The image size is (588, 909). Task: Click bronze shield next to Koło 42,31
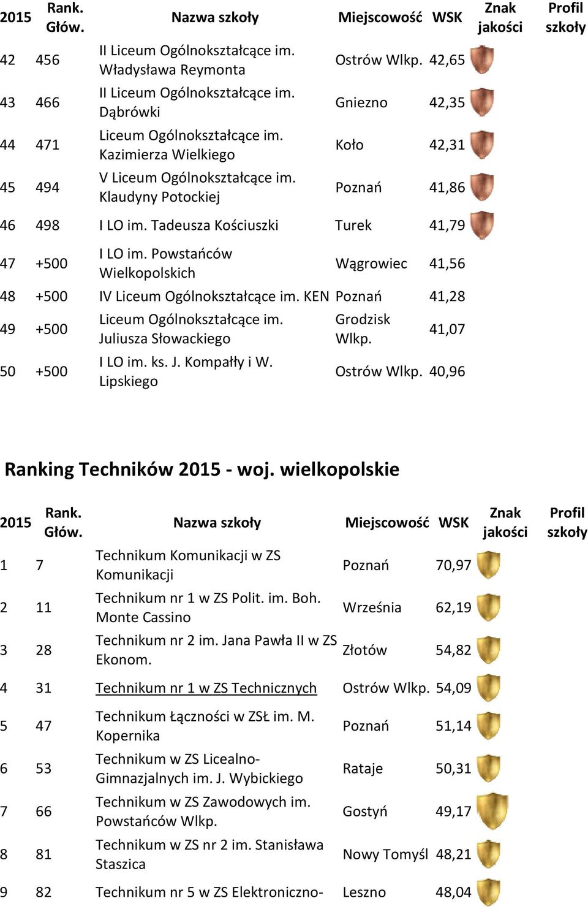coord(482,145)
